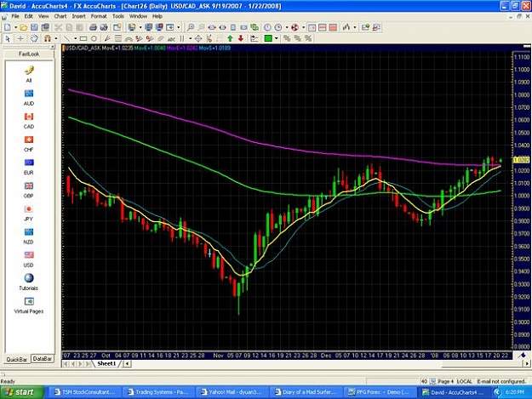This screenshot has height=399, width=532.
Task: Select the magnet snap tool
Action: pyautogui.click(x=48, y=38)
